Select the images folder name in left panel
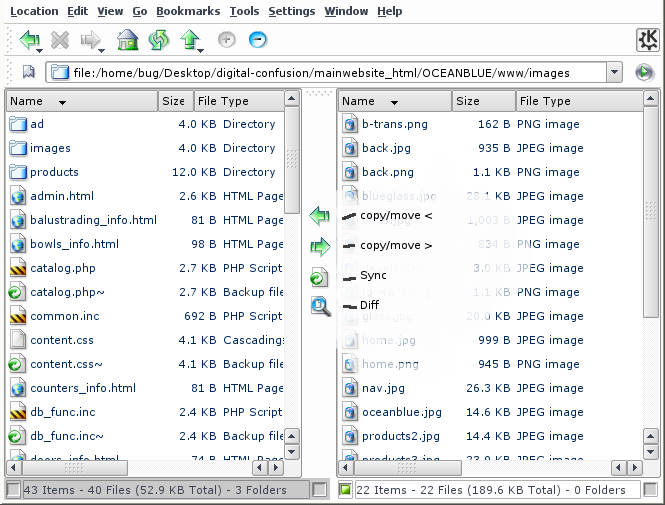Viewport: 665px width, 505px height. tap(50, 148)
